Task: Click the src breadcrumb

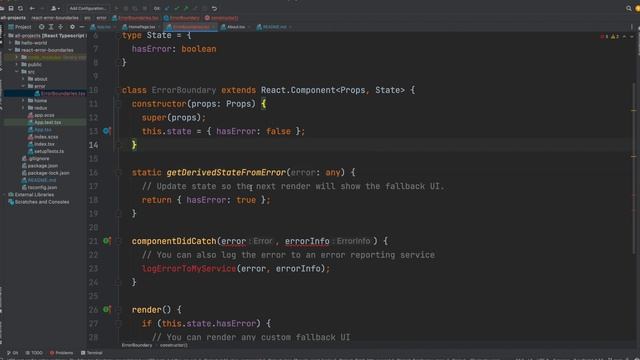Action: click(87, 18)
